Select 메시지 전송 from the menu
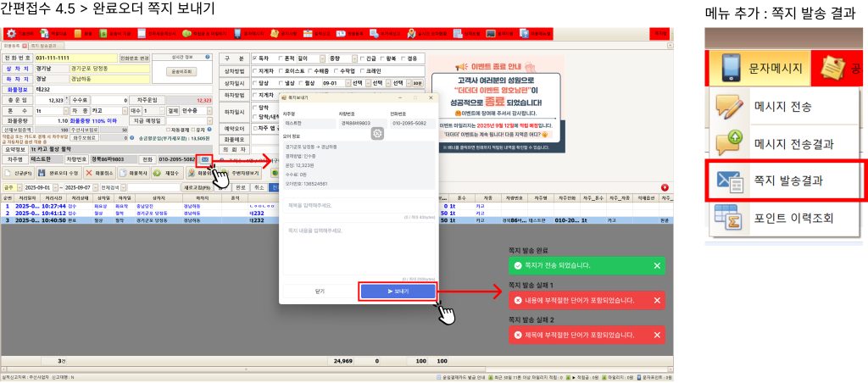 point(782,106)
